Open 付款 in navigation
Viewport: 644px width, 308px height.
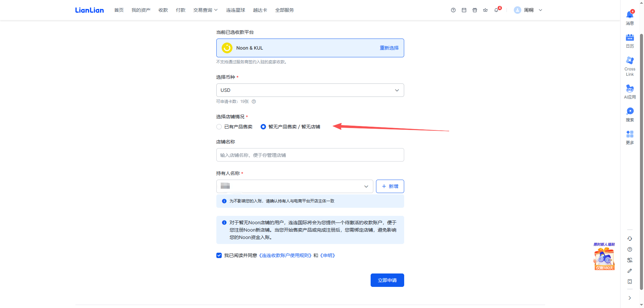(181, 10)
